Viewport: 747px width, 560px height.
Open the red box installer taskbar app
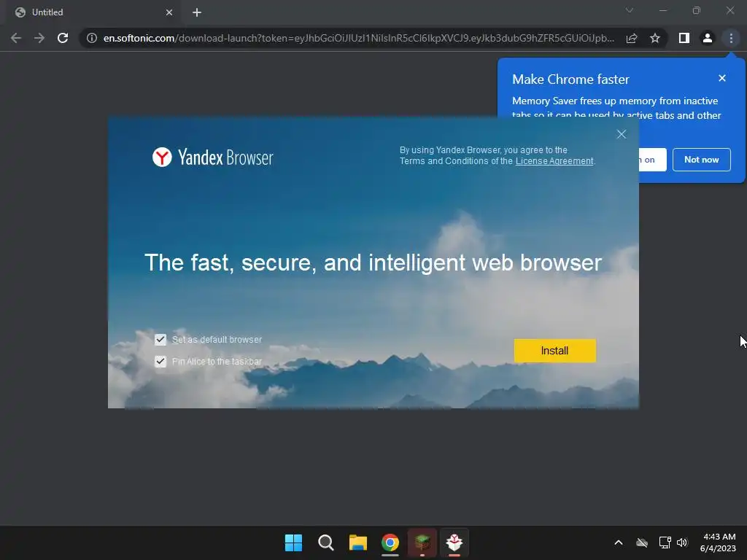pyautogui.click(x=454, y=542)
